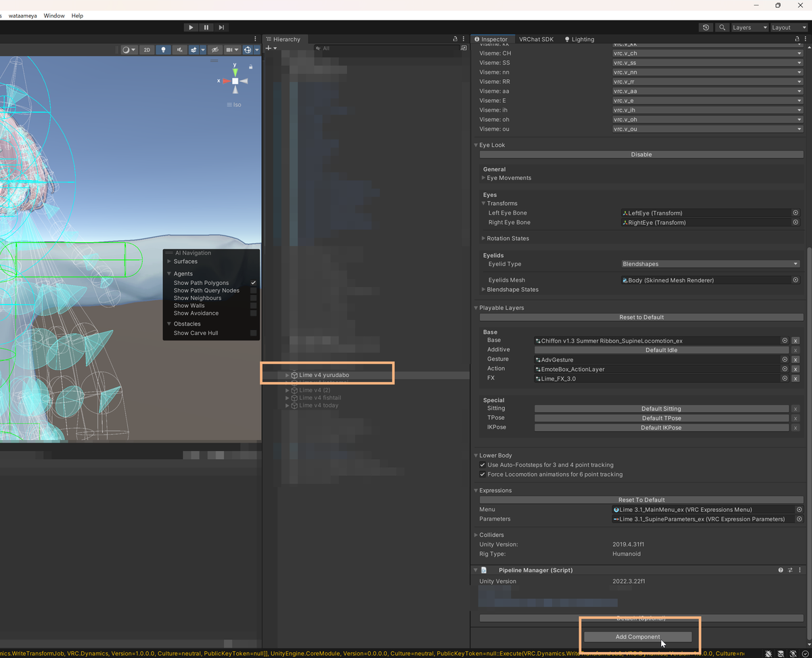
Task: Click the Default Sitting button
Action: 662,409
